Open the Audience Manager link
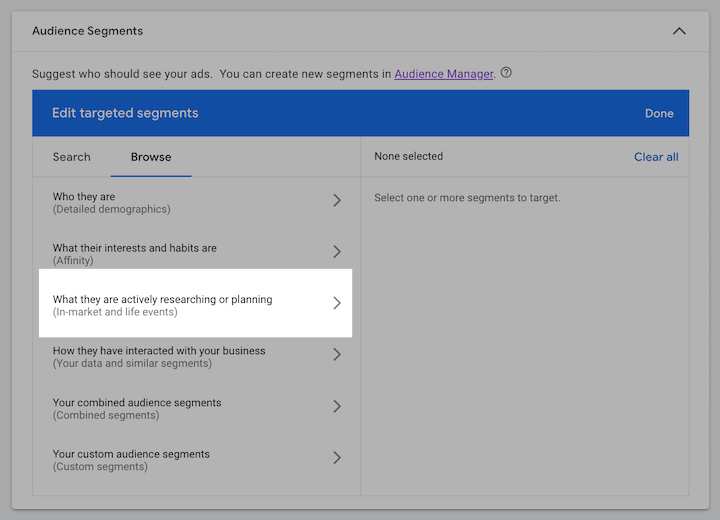 (444, 74)
